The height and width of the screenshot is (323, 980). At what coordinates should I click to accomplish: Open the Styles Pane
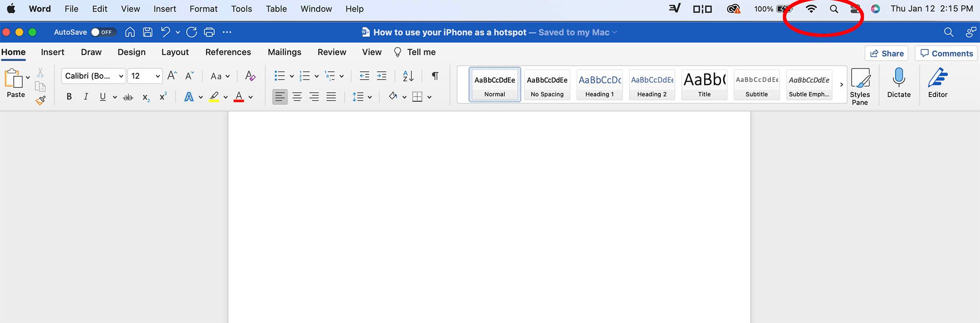pyautogui.click(x=860, y=86)
